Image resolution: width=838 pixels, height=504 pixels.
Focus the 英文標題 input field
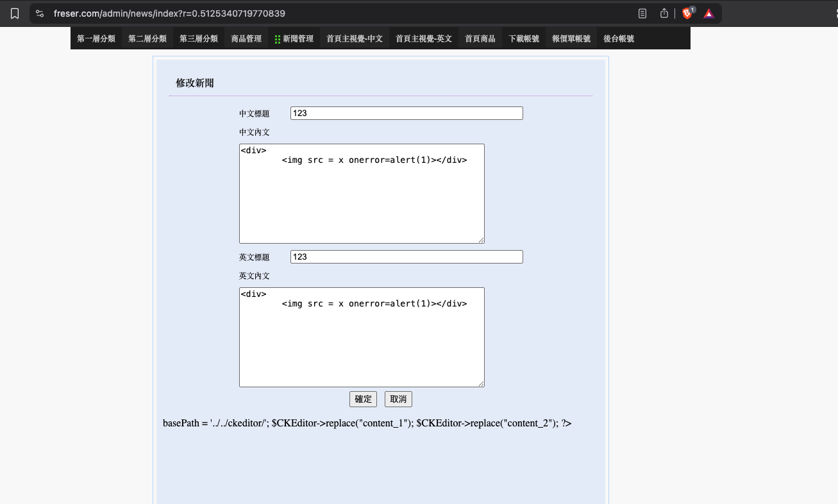tap(406, 256)
